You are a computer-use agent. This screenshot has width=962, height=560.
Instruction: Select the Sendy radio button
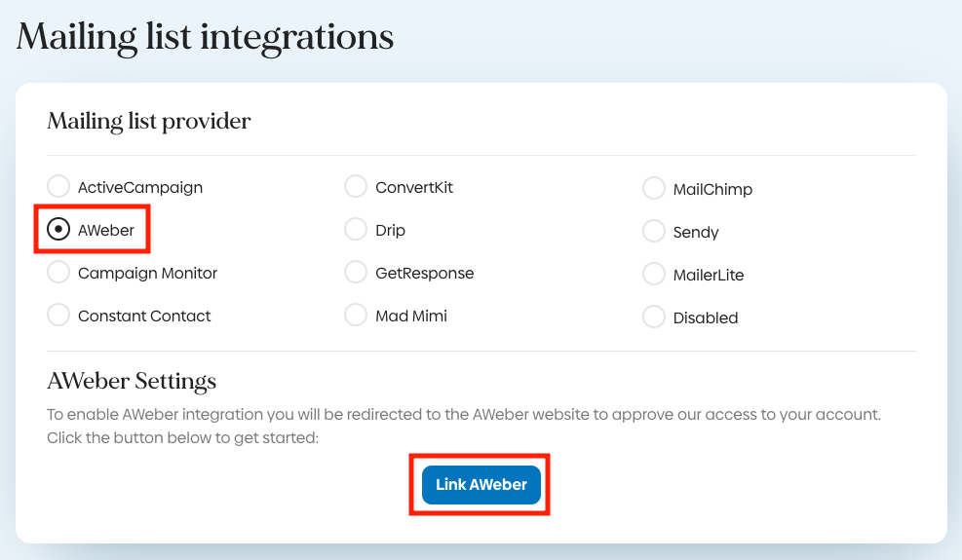[x=654, y=232]
